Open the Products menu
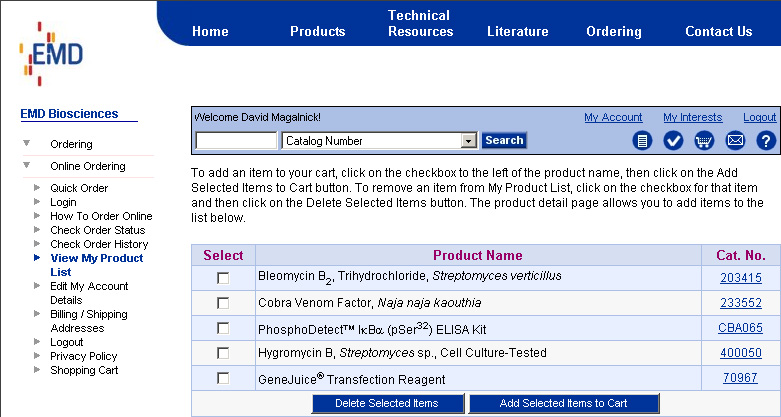 click(x=318, y=31)
